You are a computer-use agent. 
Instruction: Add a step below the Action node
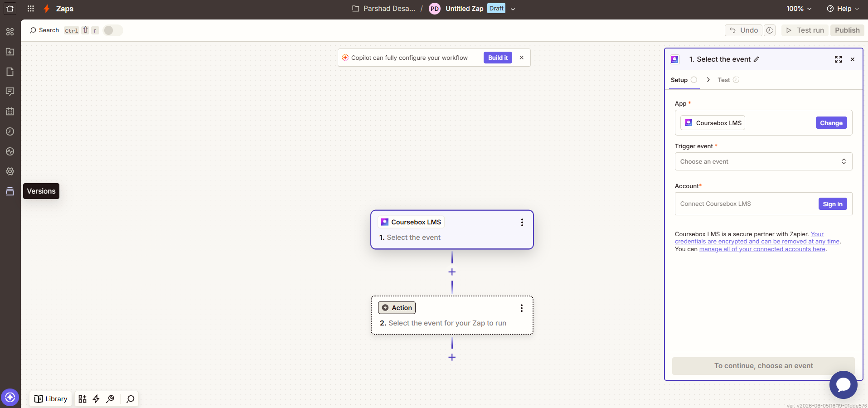[x=452, y=357]
